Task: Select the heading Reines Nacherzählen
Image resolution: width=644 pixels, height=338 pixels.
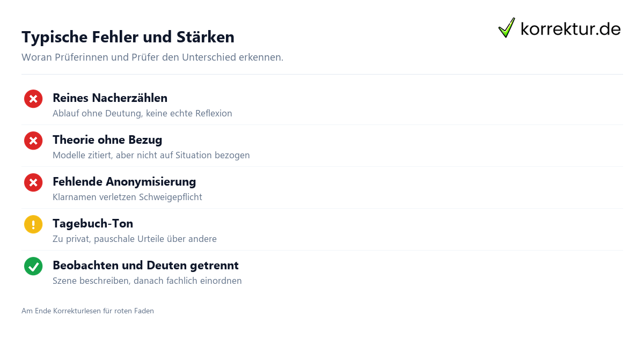Action: 110,98
